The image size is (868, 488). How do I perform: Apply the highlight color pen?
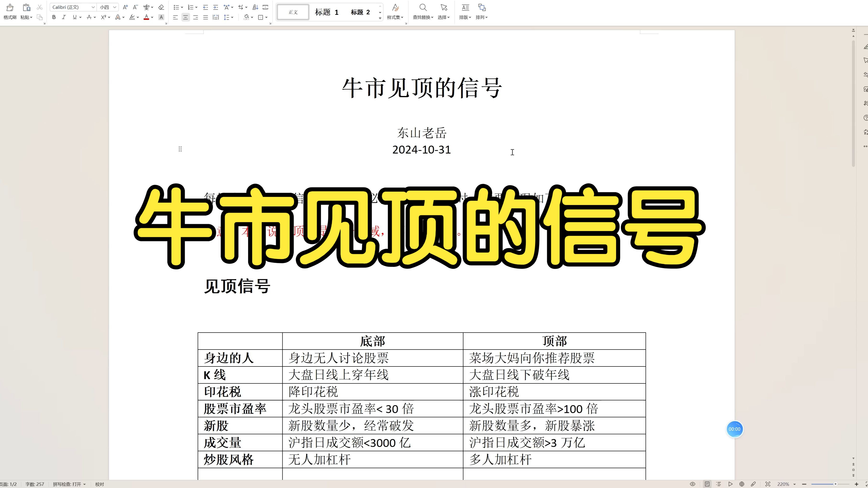(132, 17)
